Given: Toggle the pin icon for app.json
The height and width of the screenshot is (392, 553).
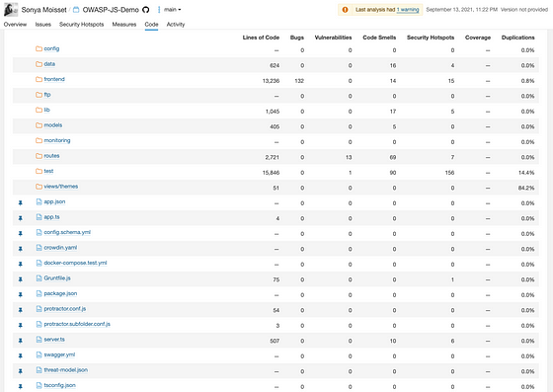Looking at the screenshot, I should pyautogui.click(x=21, y=203).
